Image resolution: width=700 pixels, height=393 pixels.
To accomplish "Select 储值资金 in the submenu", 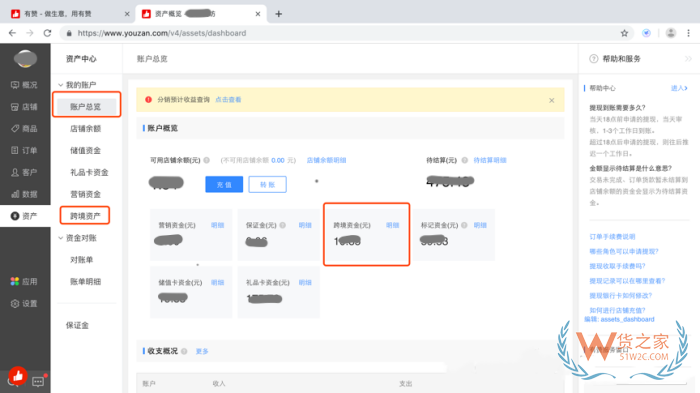I will (86, 151).
